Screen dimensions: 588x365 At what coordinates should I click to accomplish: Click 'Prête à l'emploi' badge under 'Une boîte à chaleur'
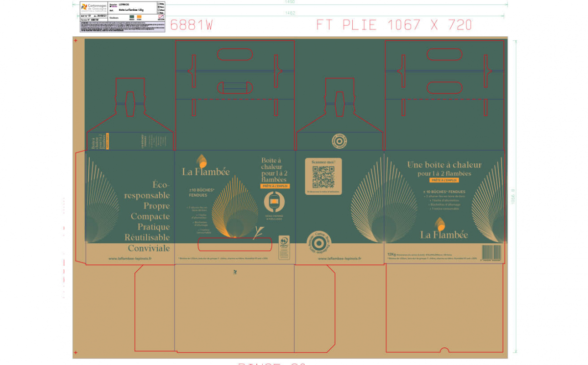(444, 180)
